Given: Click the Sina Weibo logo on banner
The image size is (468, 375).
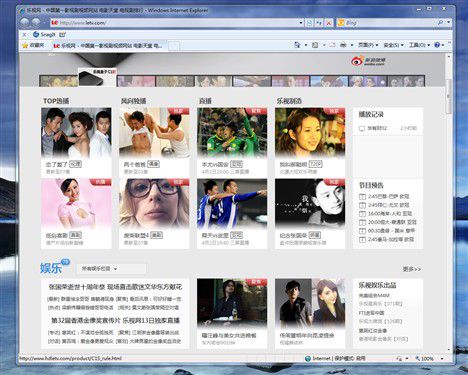Looking at the screenshot, I should click(x=368, y=61).
